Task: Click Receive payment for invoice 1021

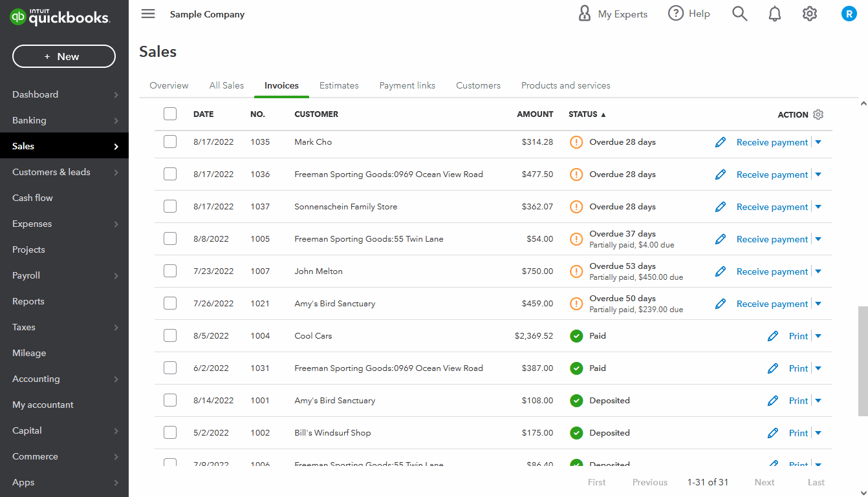Action: 772,304
